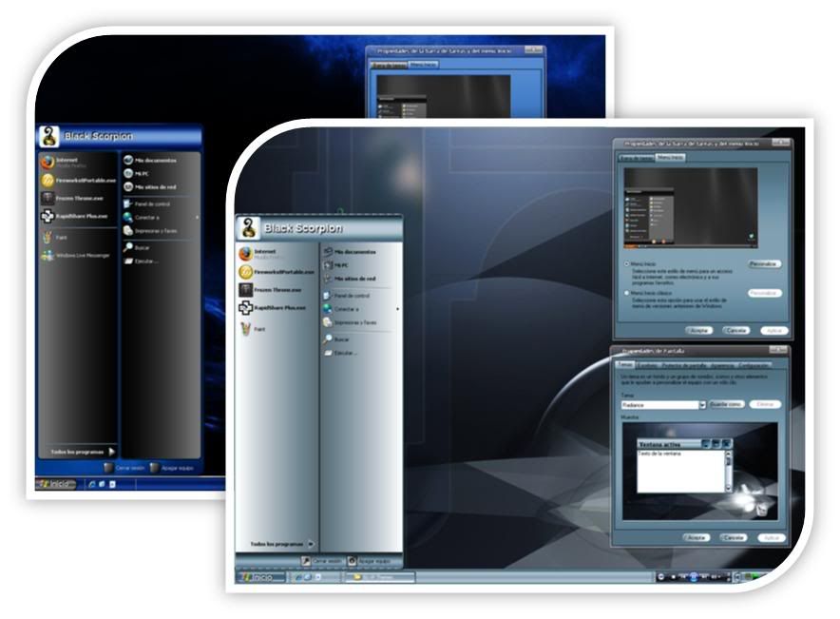Click Aceptar in Propiedades de Pantalla dialog
This screenshot has width=840, height=619.
click(x=696, y=537)
